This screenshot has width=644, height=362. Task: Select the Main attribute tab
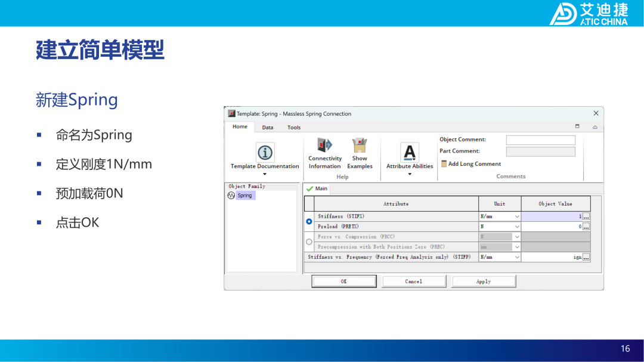pos(316,188)
